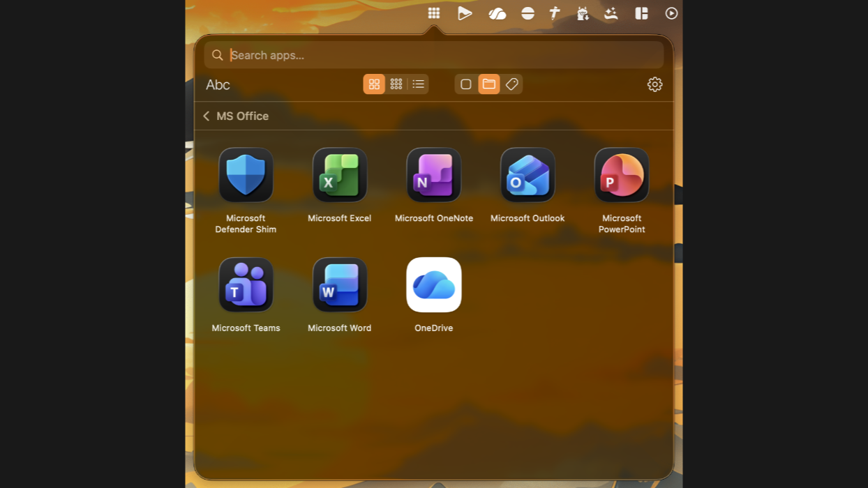Viewport: 868px width, 488px height.
Task: Collapse MS Office folder via back chevron
Action: coord(206,116)
